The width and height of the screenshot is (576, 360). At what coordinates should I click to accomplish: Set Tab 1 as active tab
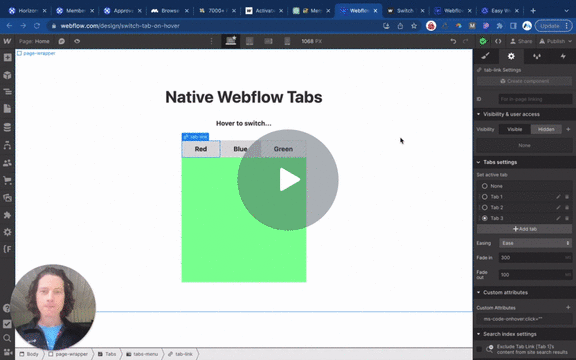[x=485, y=197]
